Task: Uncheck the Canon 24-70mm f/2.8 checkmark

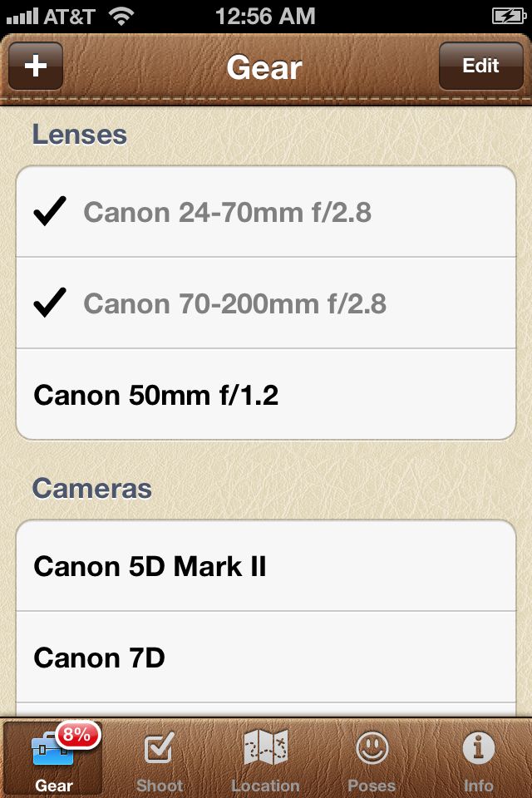Action: pos(49,210)
